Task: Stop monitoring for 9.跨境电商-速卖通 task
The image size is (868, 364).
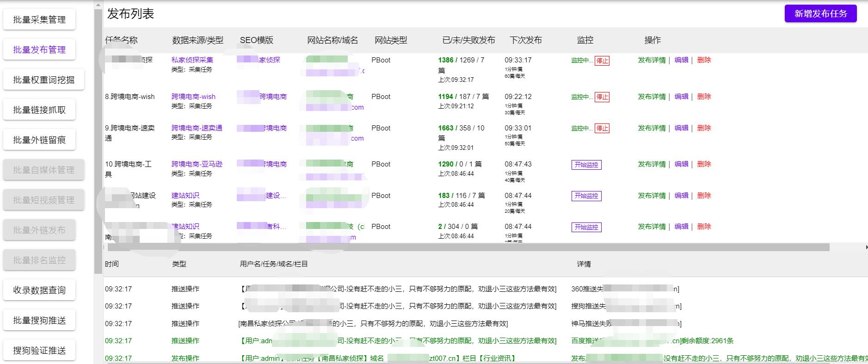Action: tap(602, 129)
